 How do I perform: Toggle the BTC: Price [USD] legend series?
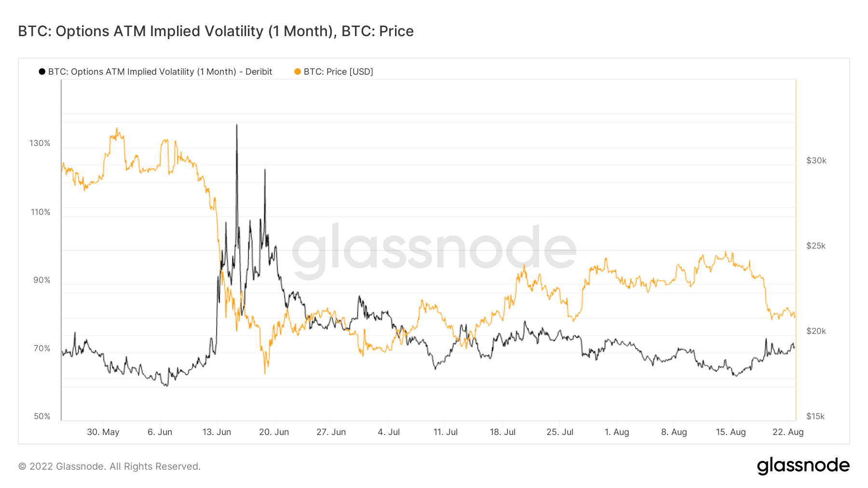click(338, 72)
